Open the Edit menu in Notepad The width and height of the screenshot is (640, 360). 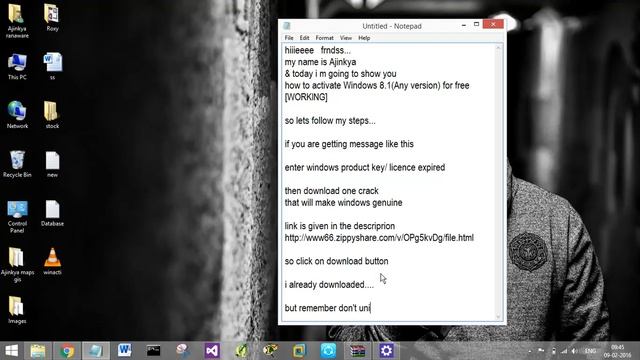pos(304,38)
